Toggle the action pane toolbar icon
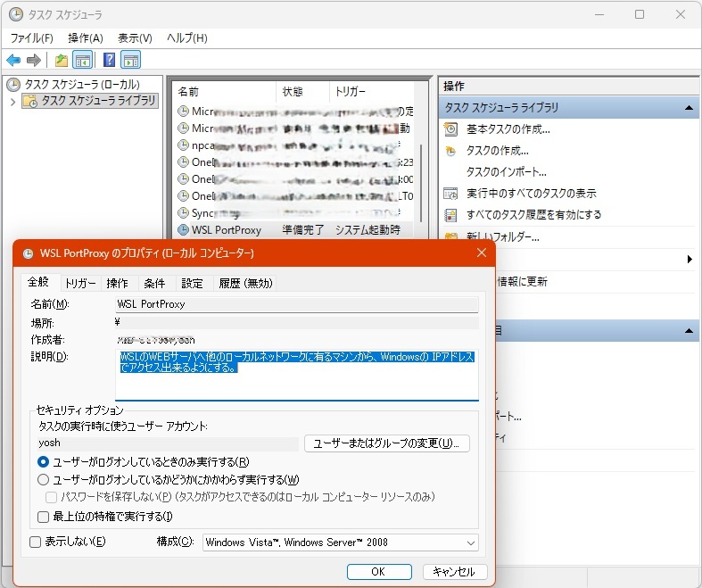This screenshot has width=702, height=588. [131, 61]
